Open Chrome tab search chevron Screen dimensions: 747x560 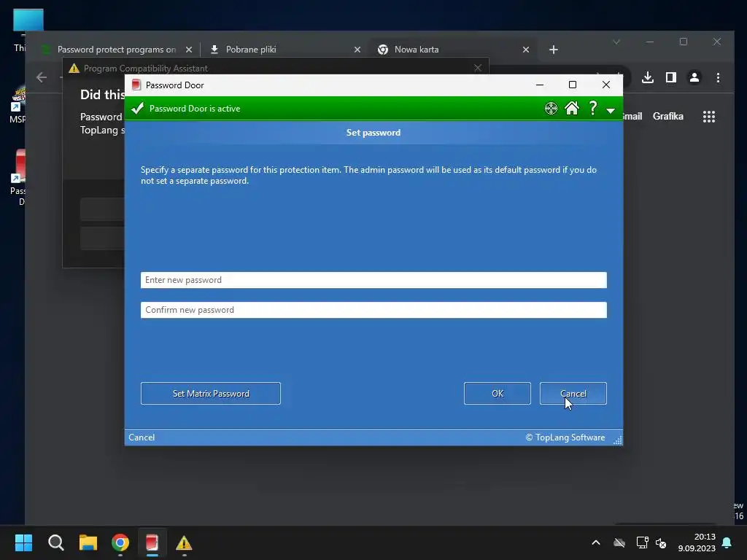pos(616,42)
